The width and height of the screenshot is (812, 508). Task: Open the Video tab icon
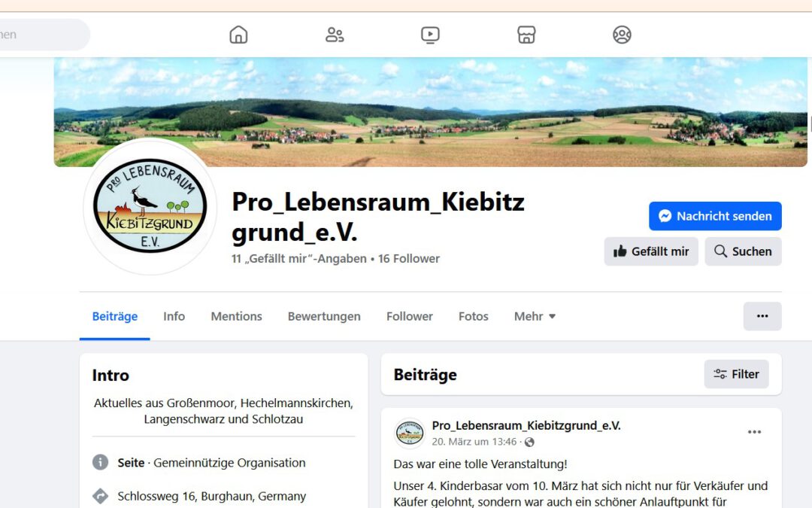(430, 35)
